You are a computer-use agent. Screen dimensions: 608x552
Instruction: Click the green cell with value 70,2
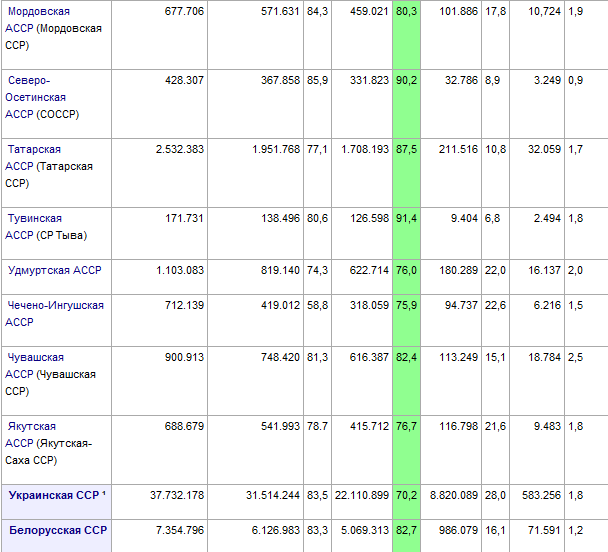pyautogui.click(x=406, y=495)
